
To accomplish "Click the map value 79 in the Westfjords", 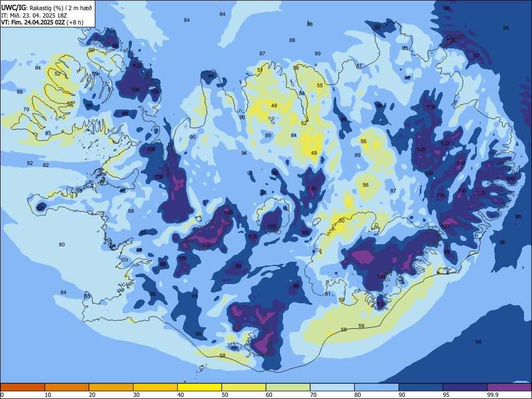I will (x=26, y=109).
